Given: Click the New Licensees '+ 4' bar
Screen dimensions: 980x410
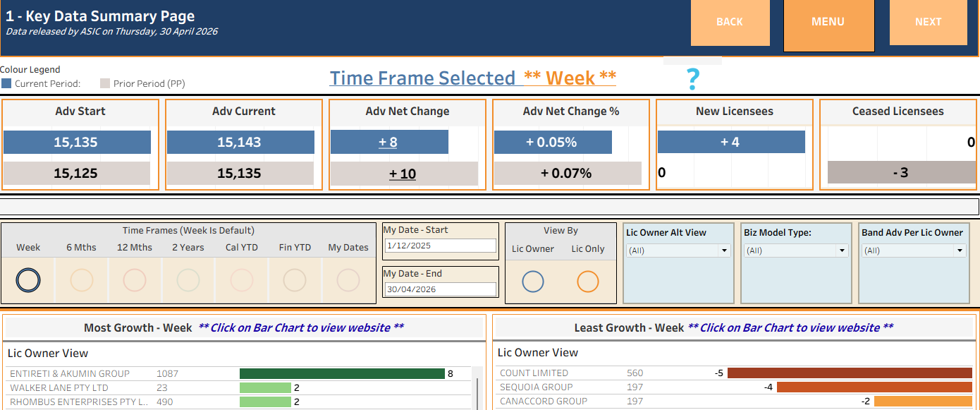Looking at the screenshot, I should pyautogui.click(x=731, y=142).
